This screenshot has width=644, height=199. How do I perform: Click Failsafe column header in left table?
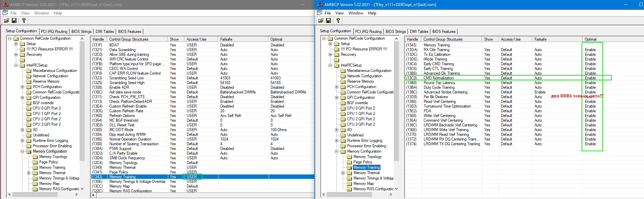coord(243,39)
